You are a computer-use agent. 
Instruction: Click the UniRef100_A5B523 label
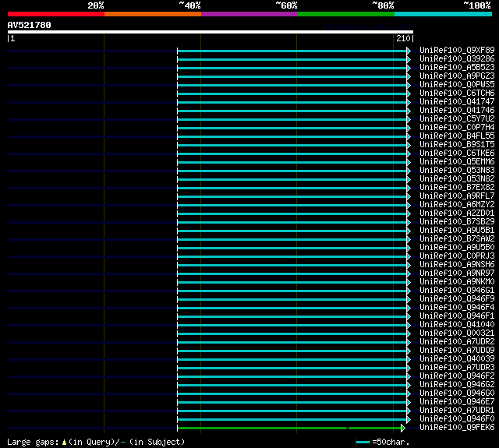[x=457, y=68]
